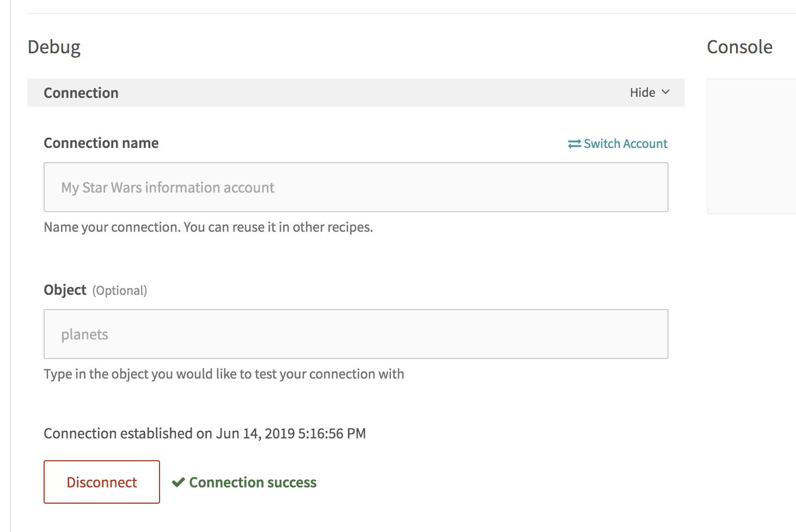
Task: Open the Switch Account link
Action: pos(625,144)
